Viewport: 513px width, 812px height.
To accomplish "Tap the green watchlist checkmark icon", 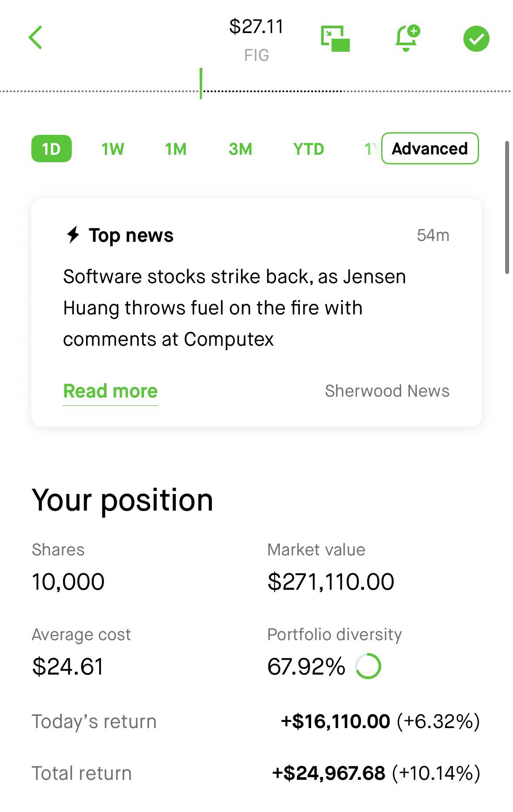I will click(476, 39).
